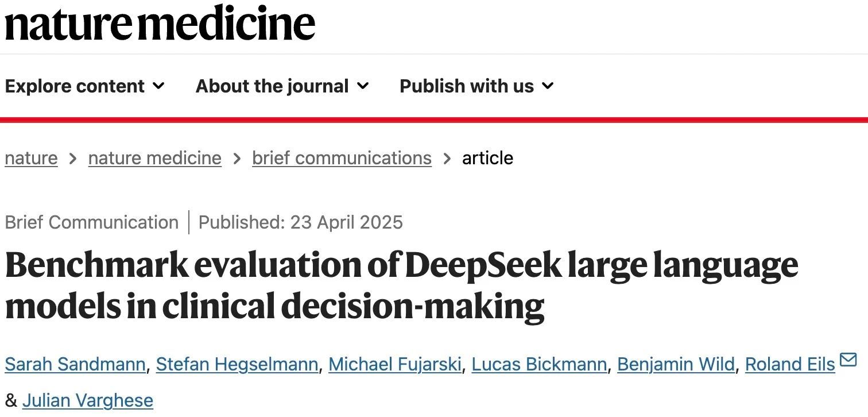Open author Sarah Sandmann's profile link
Screen dimensions: 868x417
coord(75,364)
